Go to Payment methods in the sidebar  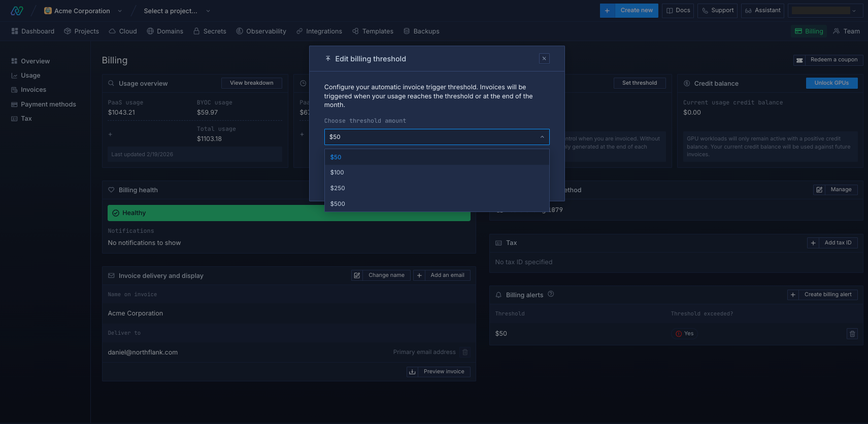48,104
